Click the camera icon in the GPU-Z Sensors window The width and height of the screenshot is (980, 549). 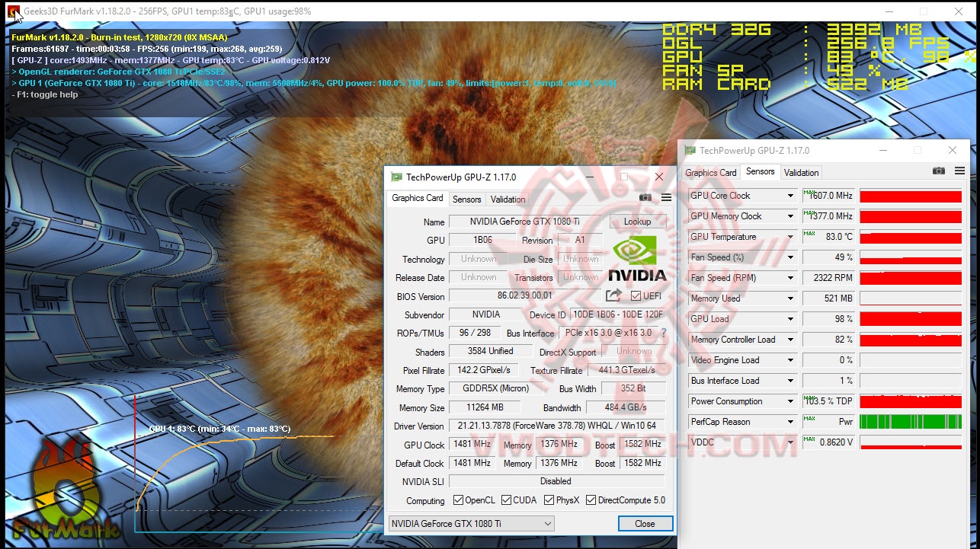pyautogui.click(x=939, y=171)
